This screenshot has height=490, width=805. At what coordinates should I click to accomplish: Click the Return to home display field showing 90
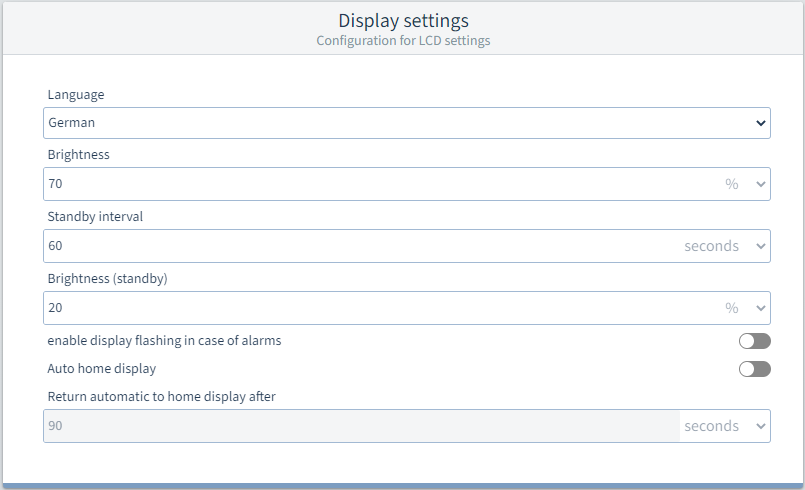(x=361, y=426)
